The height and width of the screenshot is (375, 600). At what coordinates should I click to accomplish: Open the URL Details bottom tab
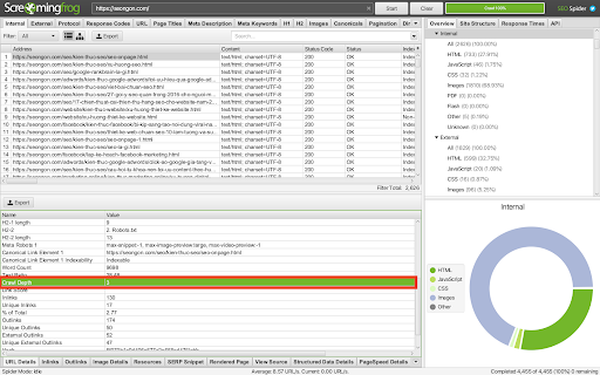point(21,362)
